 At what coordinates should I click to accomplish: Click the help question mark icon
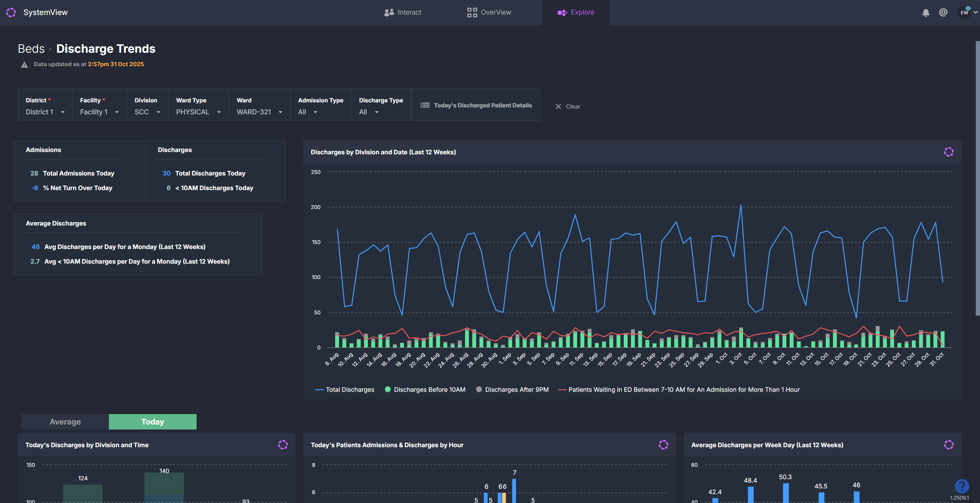(961, 486)
